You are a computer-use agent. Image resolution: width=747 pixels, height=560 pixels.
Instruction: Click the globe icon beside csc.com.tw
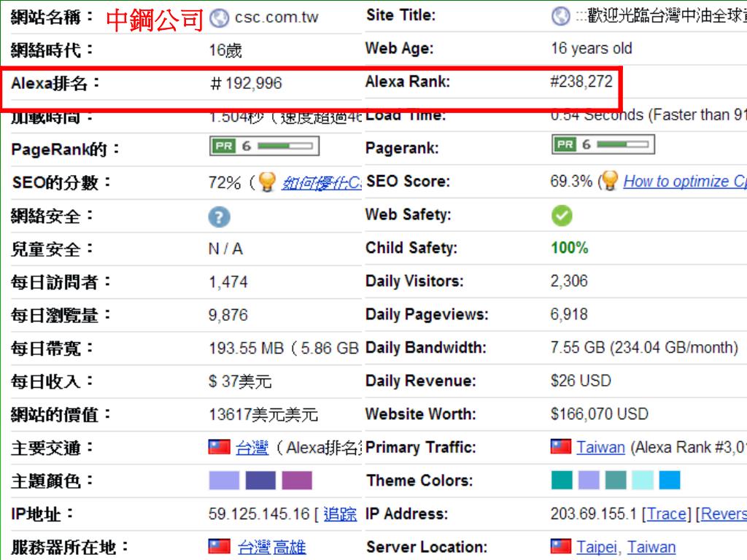click(x=219, y=18)
